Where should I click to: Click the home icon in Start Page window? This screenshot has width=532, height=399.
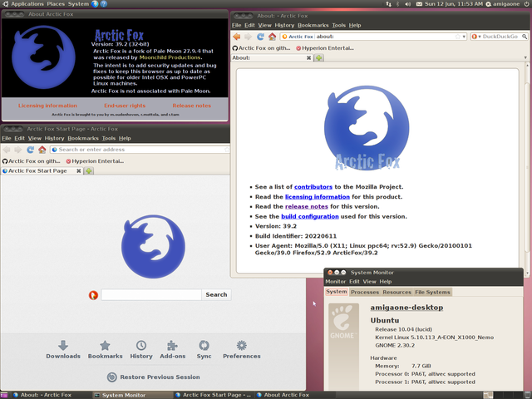(x=42, y=150)
